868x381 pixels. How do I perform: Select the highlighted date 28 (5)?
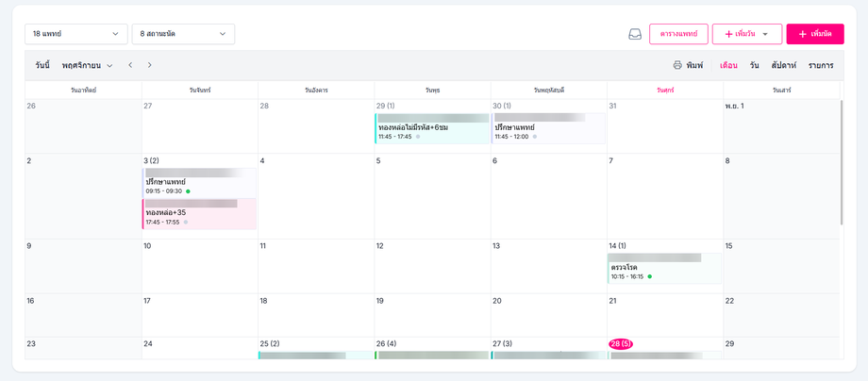coord(621,344)
